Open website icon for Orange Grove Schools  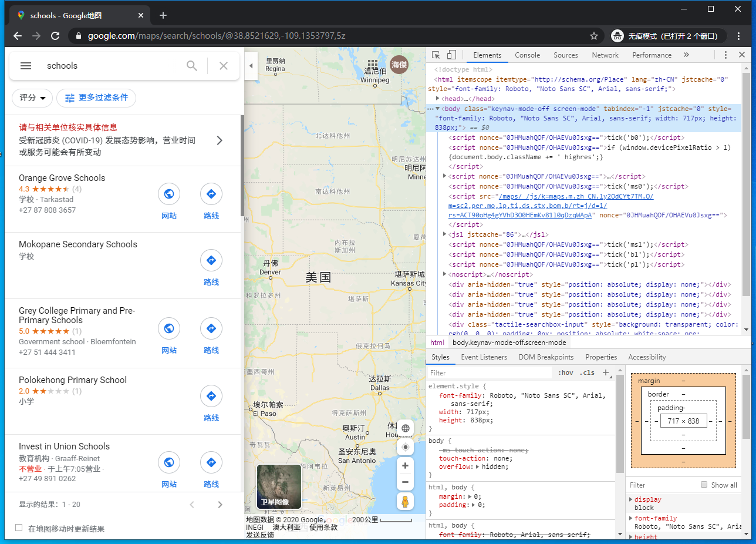click(x=169, y=194)
